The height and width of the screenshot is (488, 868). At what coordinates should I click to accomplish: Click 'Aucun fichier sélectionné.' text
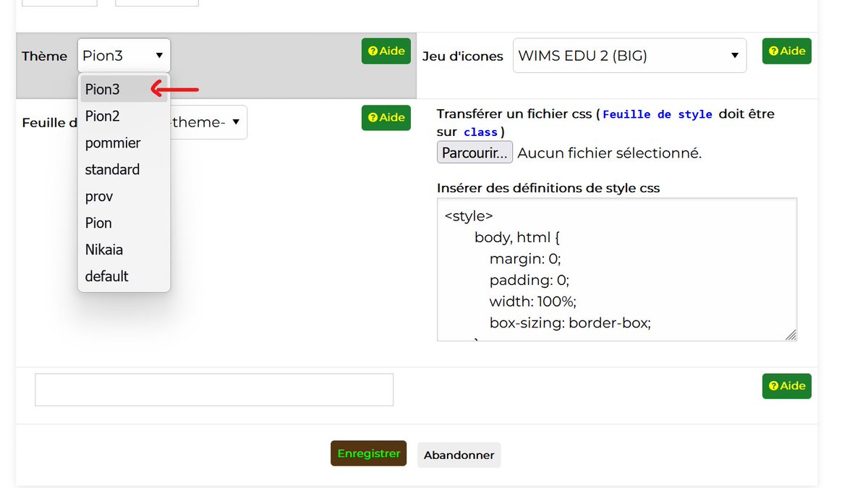tap(610, 153)
